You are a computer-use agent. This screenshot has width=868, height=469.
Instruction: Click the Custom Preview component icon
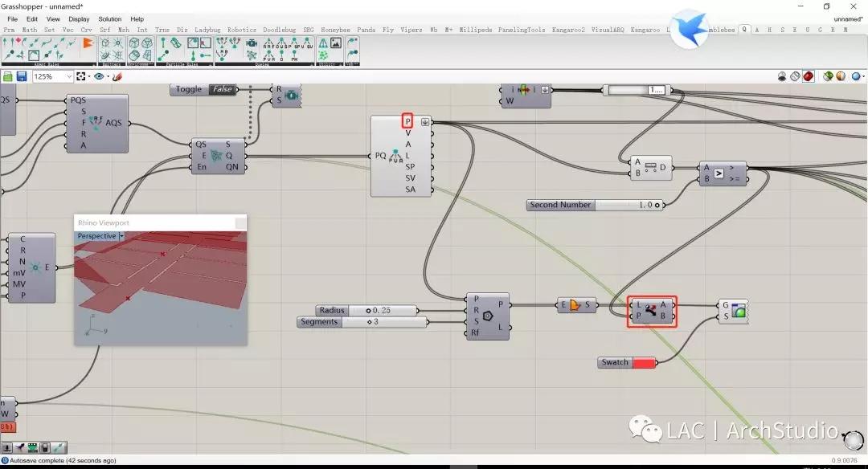pos(739,311)
